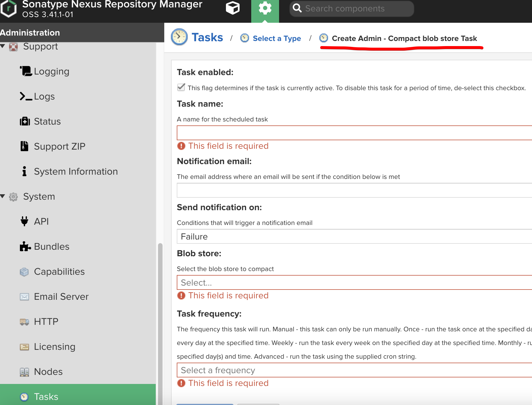Select Licensing in the sidebar
This screenshot has height=405, width=532.
(x=55, y=347)
